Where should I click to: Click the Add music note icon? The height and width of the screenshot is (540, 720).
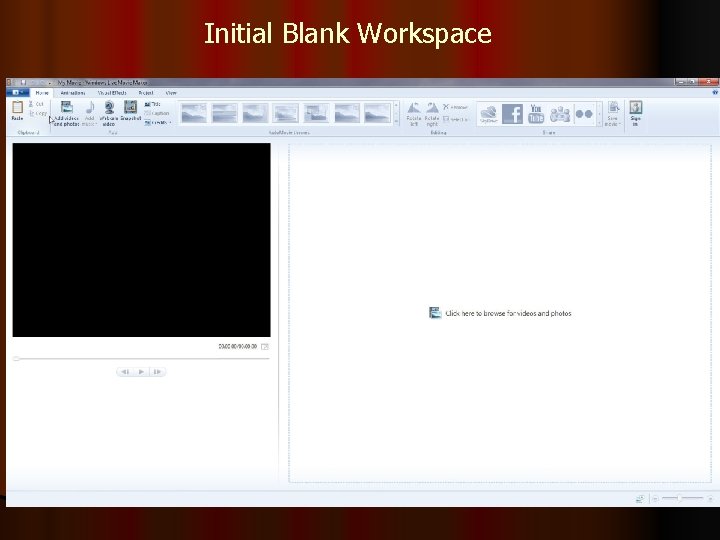click(x=90, y=107)
